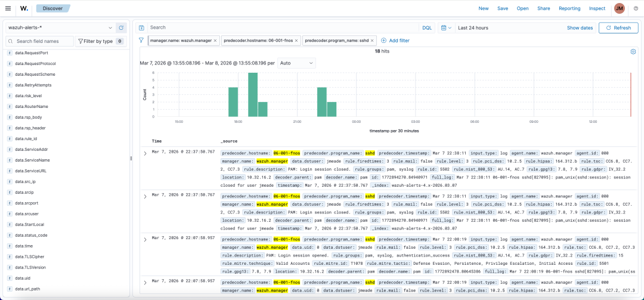Remove the manager.name: wazuh.manager filter
The image size is (644, 300).
pyautogui.click(x=216, y=41)
